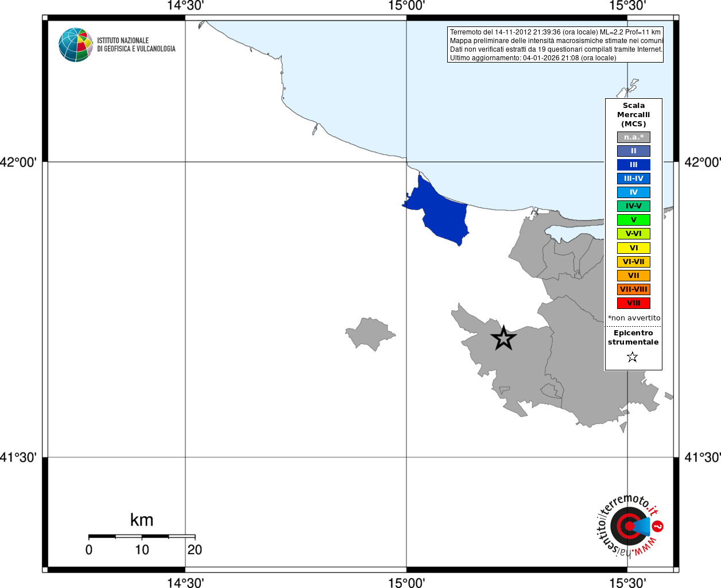
Task: Click the VII-VIII legend swatch
Action: click(x=634, y=289)
